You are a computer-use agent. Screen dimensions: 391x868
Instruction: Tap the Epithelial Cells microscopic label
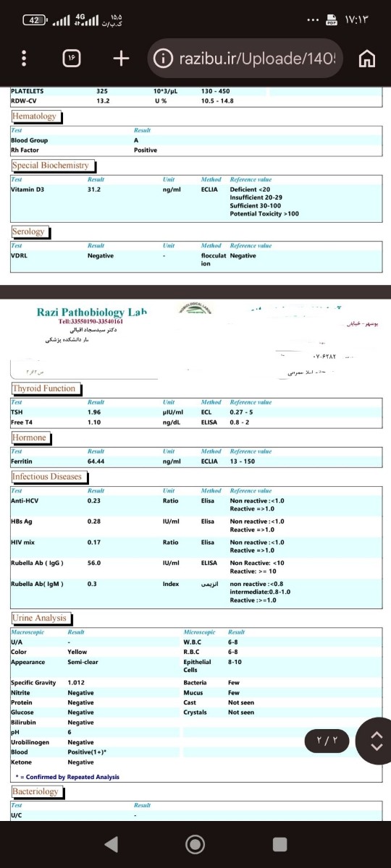tap(197, 665)
